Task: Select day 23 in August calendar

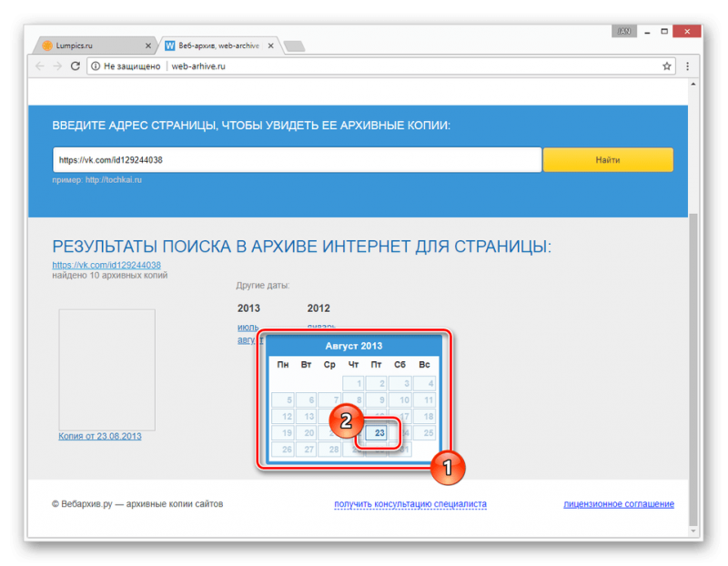Action: coord(377,433)
